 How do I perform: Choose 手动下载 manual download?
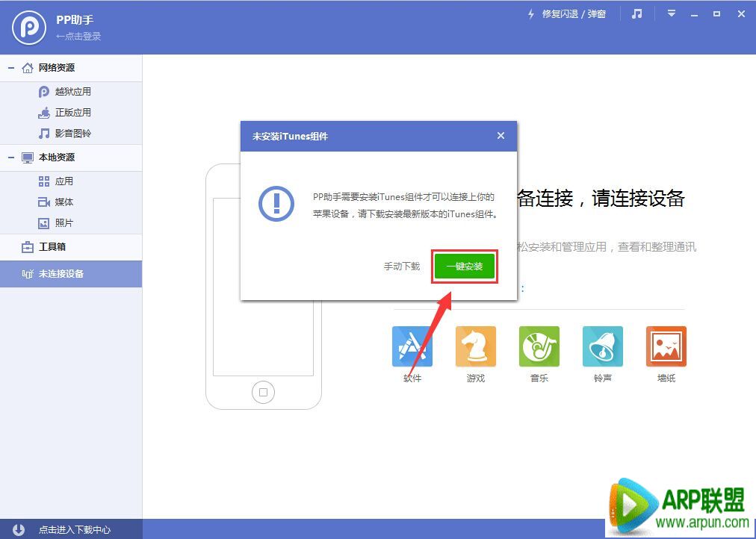[401, 266]
